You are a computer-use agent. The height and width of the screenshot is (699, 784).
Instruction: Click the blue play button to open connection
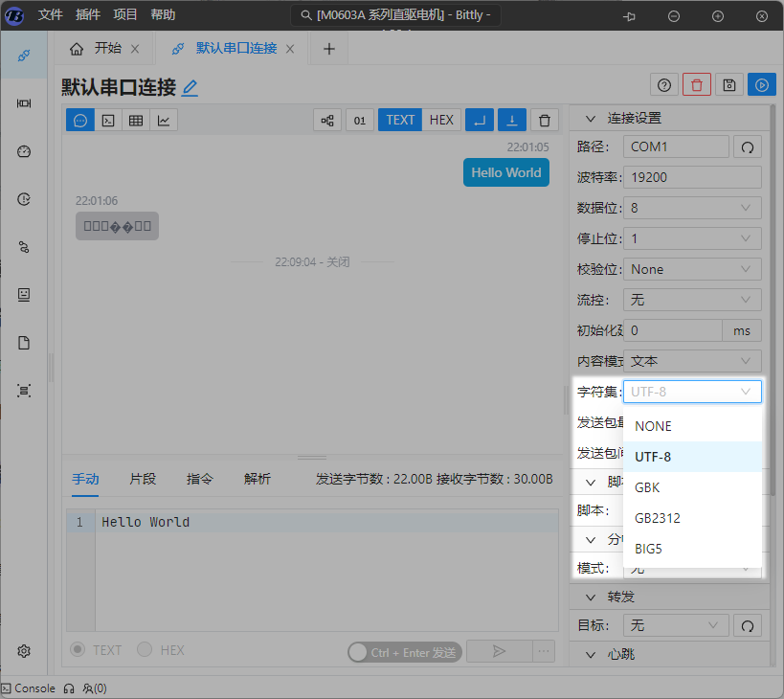762,84
